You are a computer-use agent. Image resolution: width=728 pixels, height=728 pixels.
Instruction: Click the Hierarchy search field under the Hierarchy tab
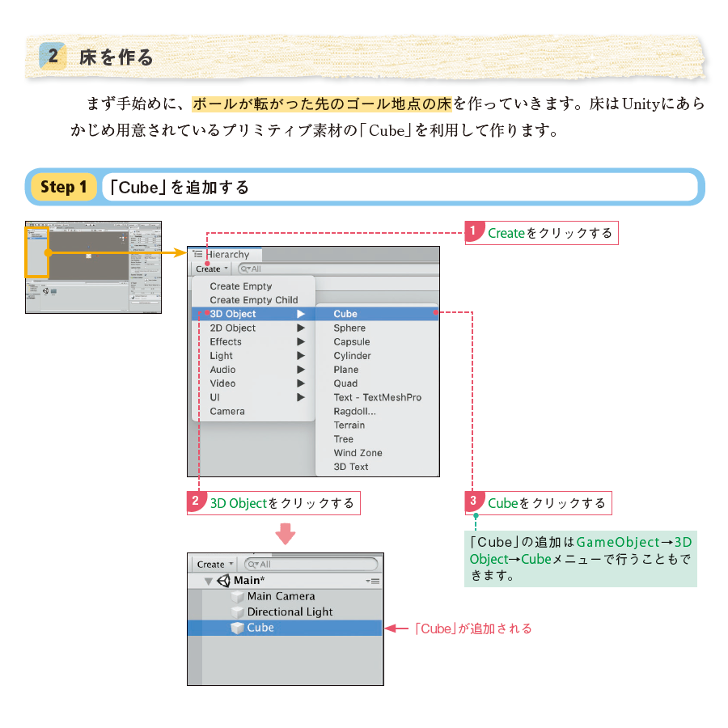point(338,269)
